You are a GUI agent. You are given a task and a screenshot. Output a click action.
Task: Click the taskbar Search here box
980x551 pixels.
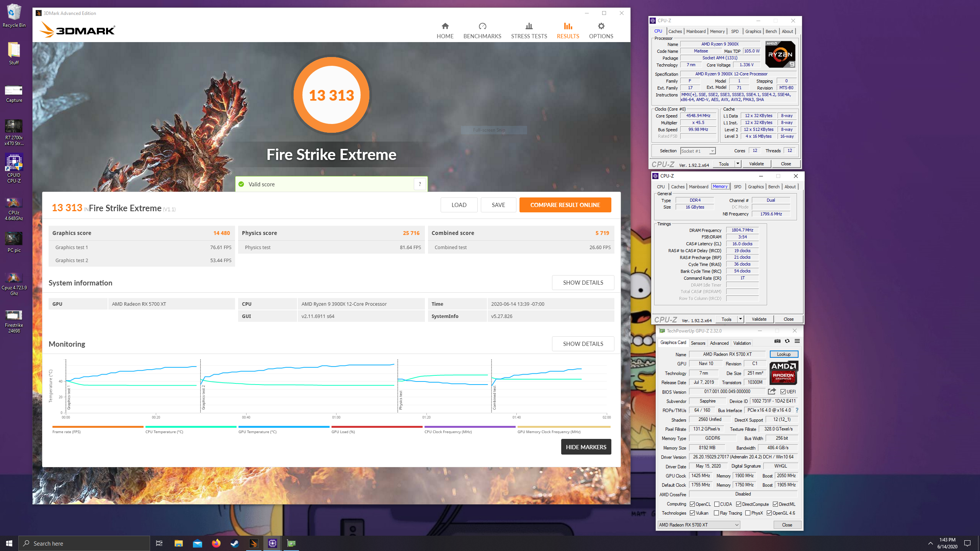pyautogui.click(x=84, y=543)
